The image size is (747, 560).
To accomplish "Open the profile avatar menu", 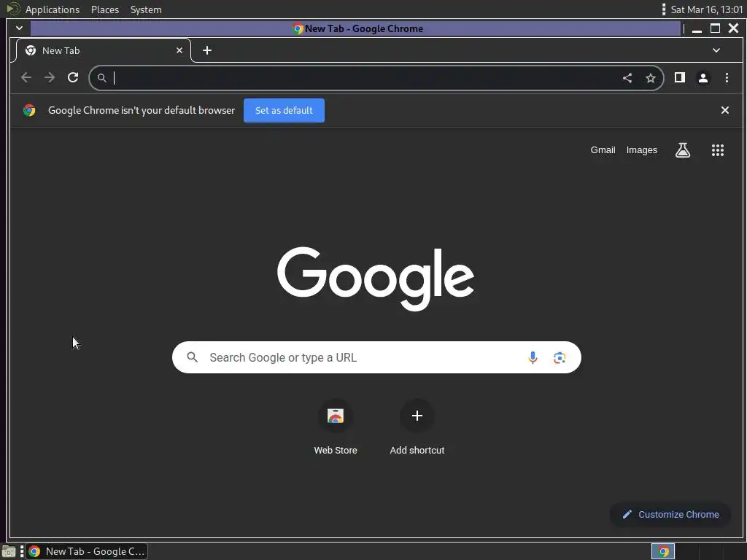I will coord(703,78).
